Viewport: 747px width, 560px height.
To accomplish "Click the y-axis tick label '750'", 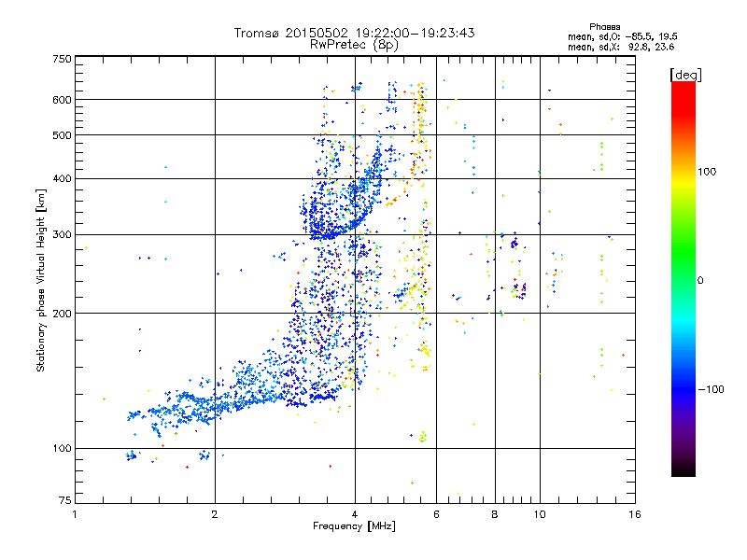I will click(62, 59).
